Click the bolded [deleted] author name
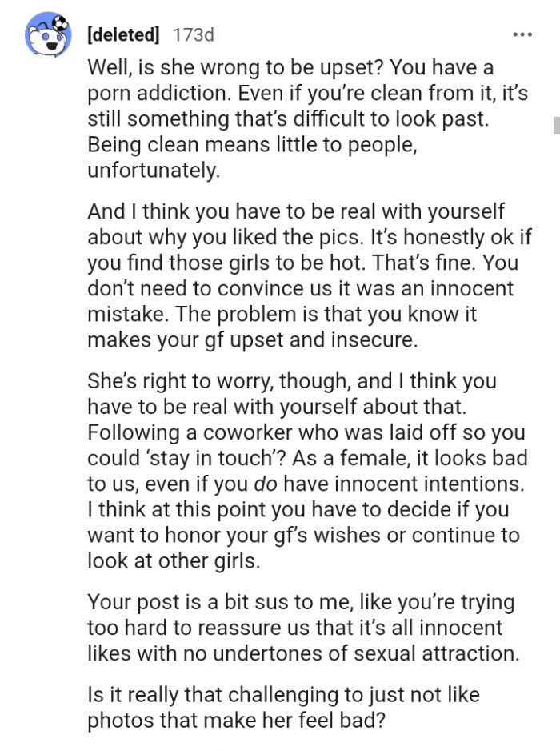The image size is (560, 751). 122,34
